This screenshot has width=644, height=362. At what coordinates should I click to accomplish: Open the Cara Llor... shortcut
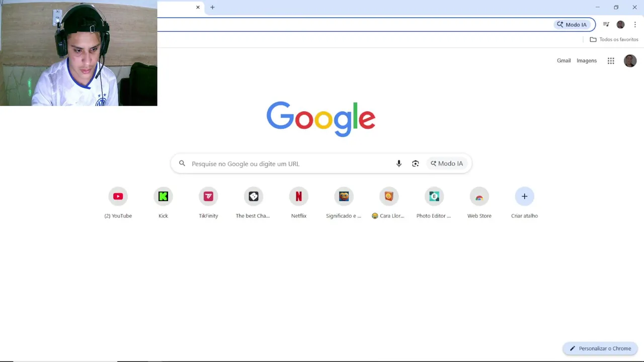point(388,203)
